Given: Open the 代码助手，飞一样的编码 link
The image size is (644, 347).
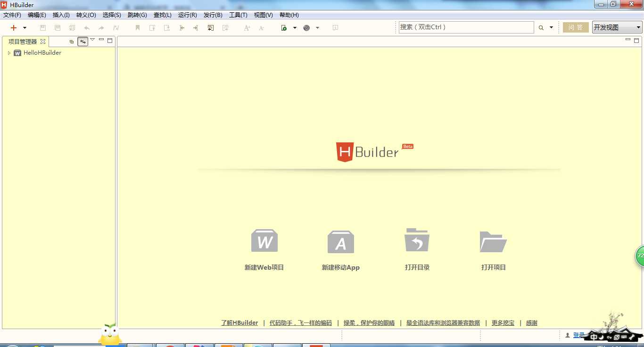Looking at the screenshot, I should pos(301,323).
